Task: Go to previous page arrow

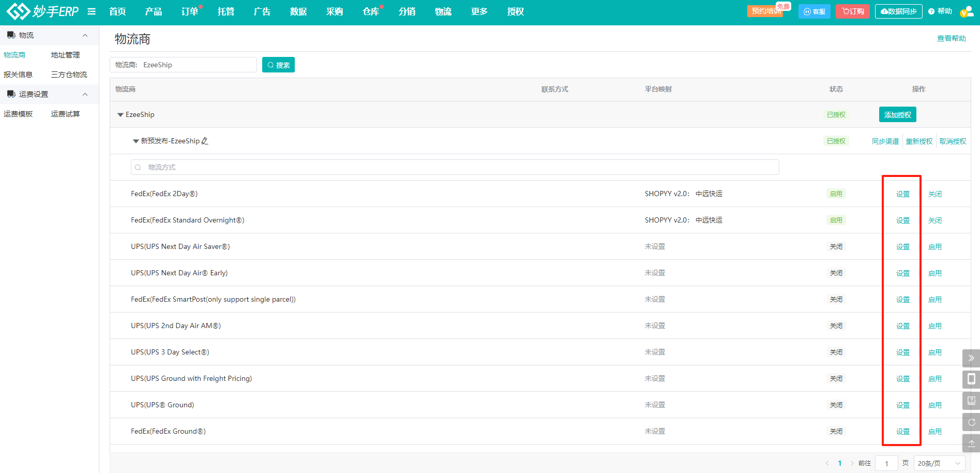Action: [x=827, y=463]
